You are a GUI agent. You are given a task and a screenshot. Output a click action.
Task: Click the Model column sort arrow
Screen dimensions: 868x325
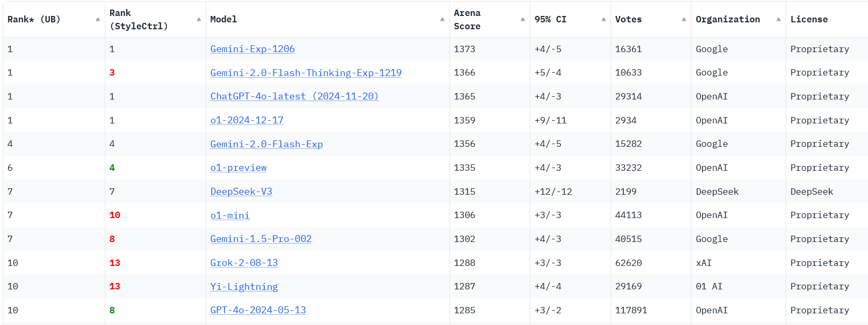pyautogui.click(x=443, y=19)
